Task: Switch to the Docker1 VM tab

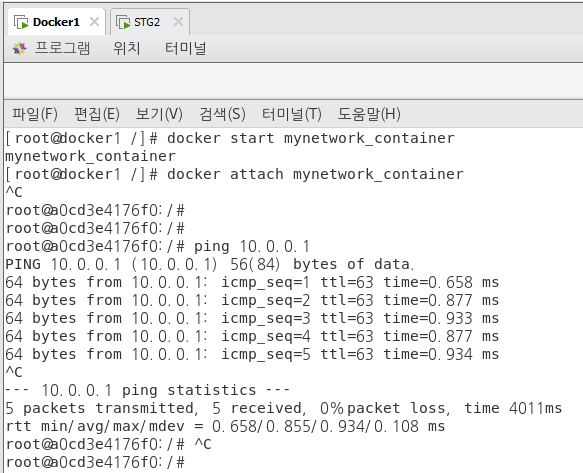Action: [57, 22]
